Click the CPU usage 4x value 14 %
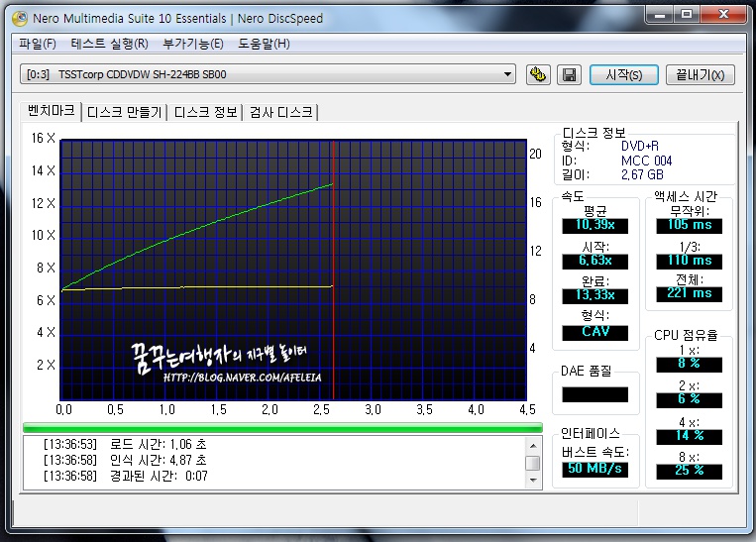This screenshot has height=542, width=756. click(x=689, y=436)
